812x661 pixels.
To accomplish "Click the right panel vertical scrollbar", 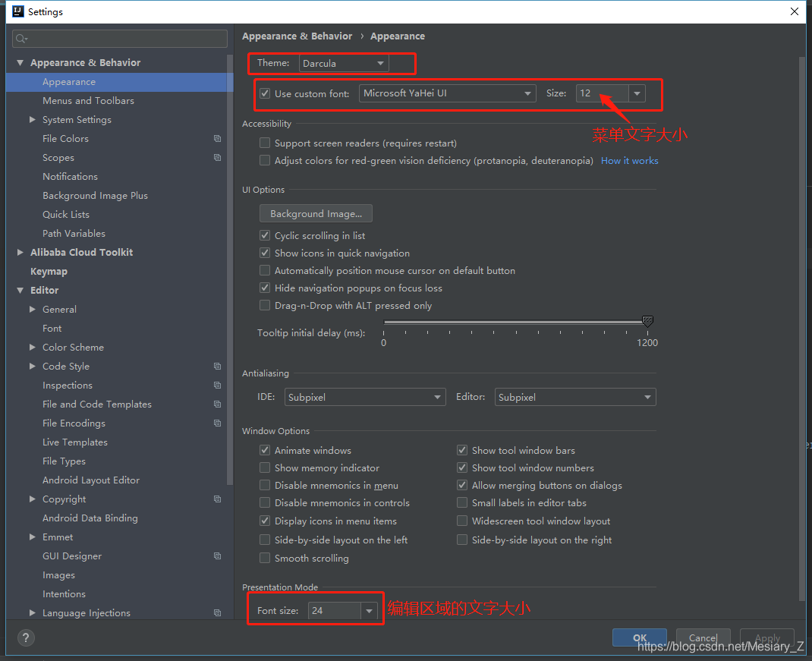I will 802,329.
